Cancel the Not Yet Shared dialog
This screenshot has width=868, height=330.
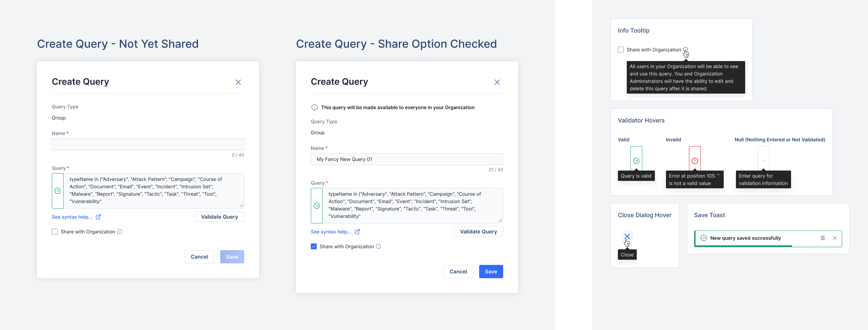coord(199,257)
